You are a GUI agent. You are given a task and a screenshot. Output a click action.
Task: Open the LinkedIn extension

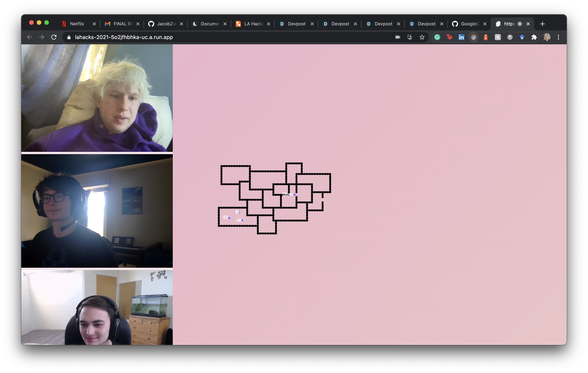[461, 37]
